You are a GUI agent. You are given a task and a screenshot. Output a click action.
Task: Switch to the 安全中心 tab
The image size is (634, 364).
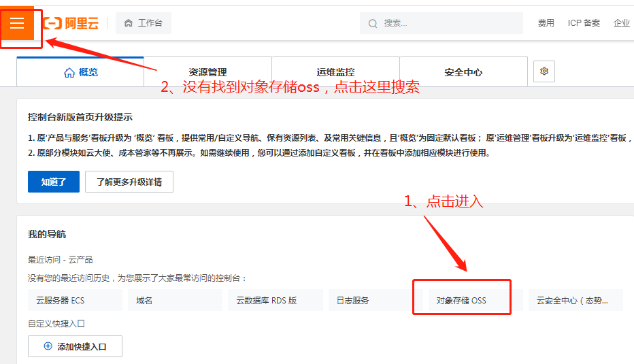click(463, 72)
